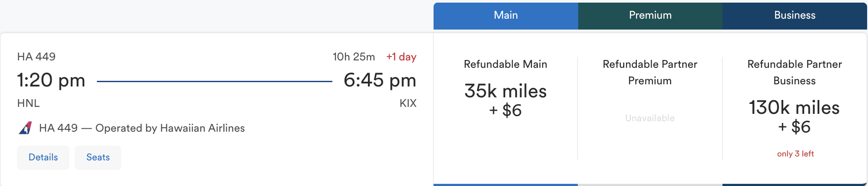
Task: Switch to the Main fare tab
Action: tap(506, 16)
